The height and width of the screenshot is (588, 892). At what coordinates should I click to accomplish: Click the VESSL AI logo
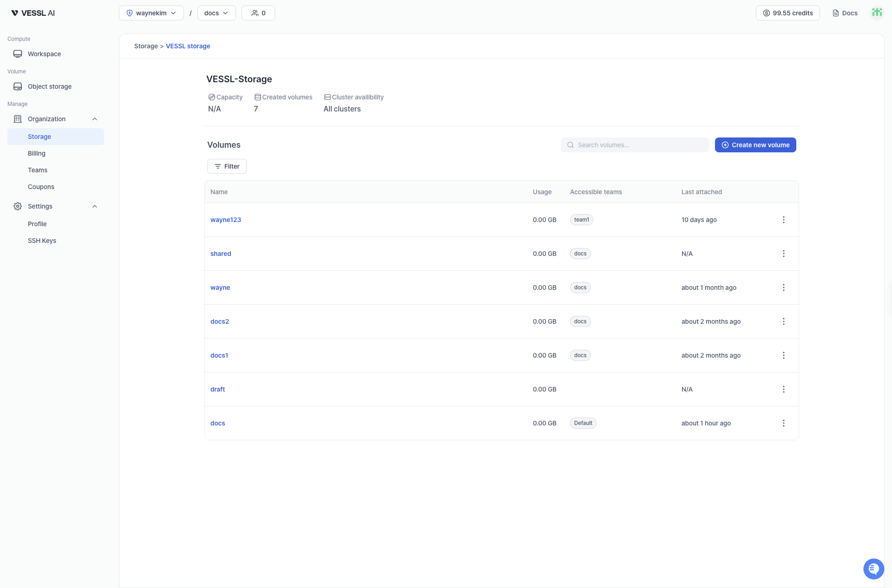[x=32, y=13]
